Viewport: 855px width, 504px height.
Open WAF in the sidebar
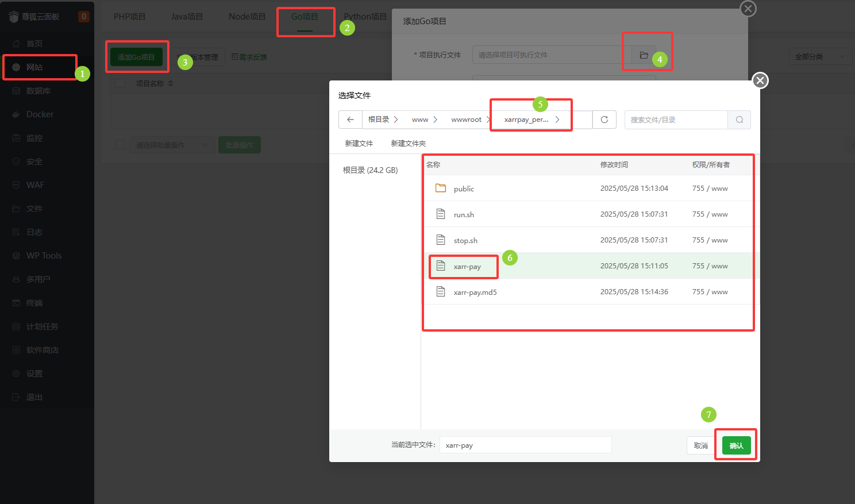35,185
